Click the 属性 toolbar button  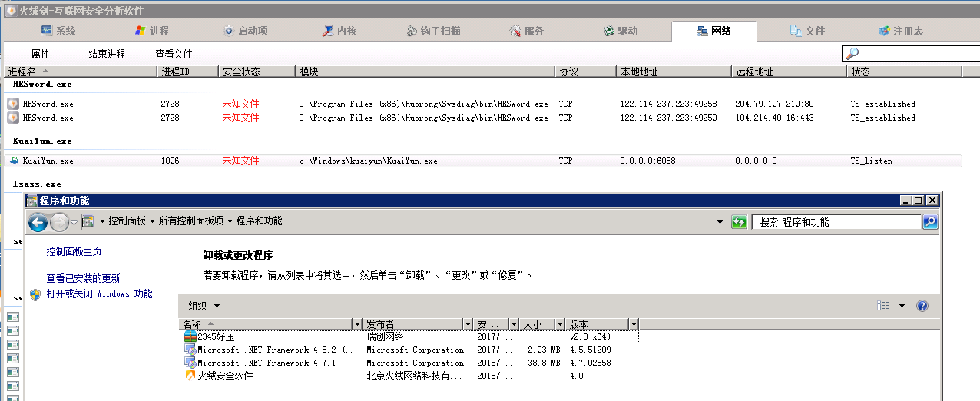pos(40,54)
